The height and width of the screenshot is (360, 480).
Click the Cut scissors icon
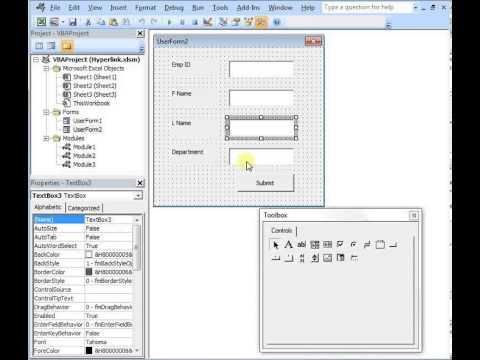click(x=88, y=22)
